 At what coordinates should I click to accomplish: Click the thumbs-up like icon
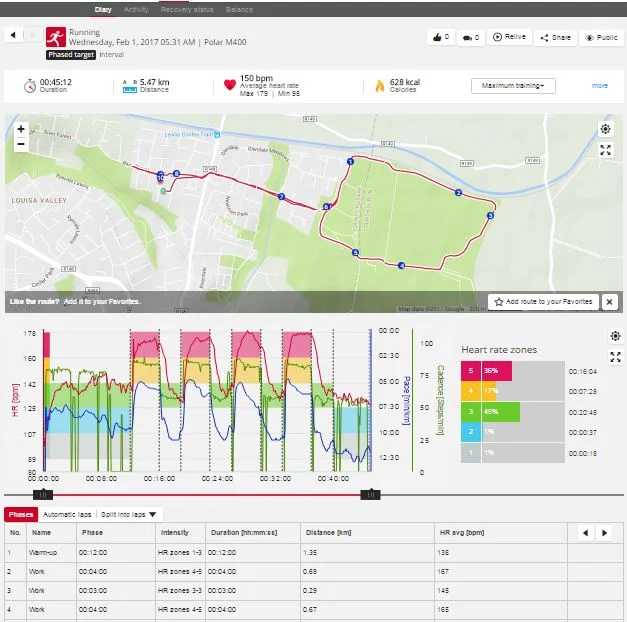(x=437, y=37)
